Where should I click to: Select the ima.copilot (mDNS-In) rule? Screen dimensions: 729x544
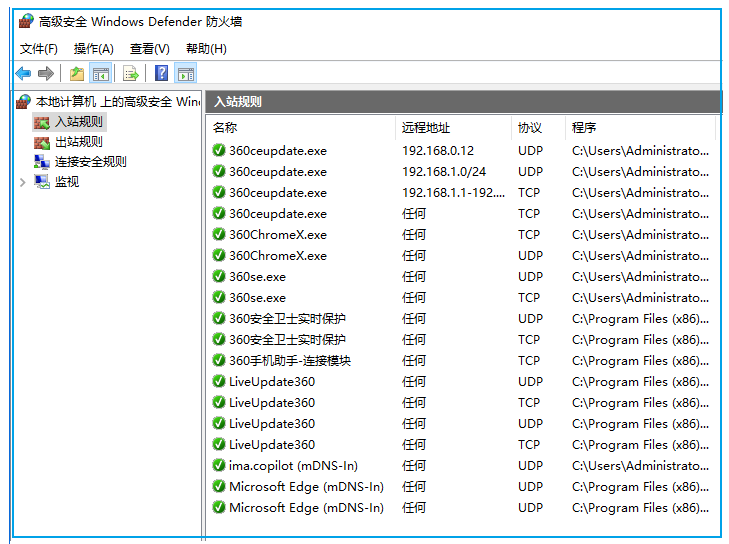click(x=463, y=465)
